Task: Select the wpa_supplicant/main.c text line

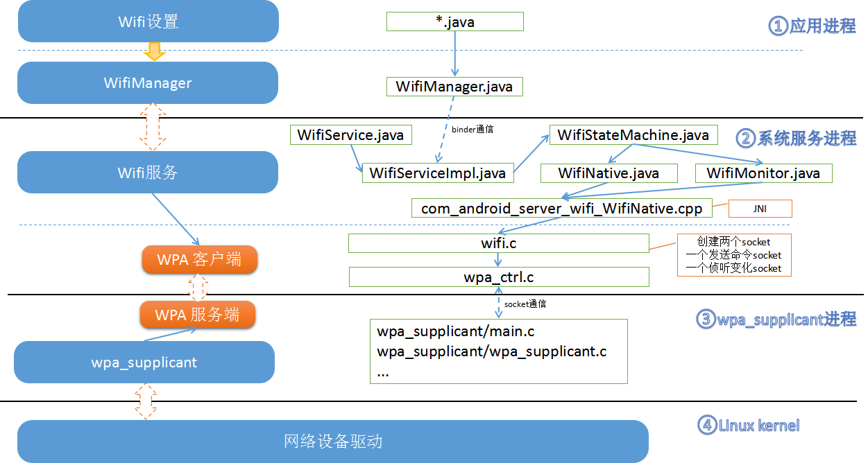Action: (456, 331)
